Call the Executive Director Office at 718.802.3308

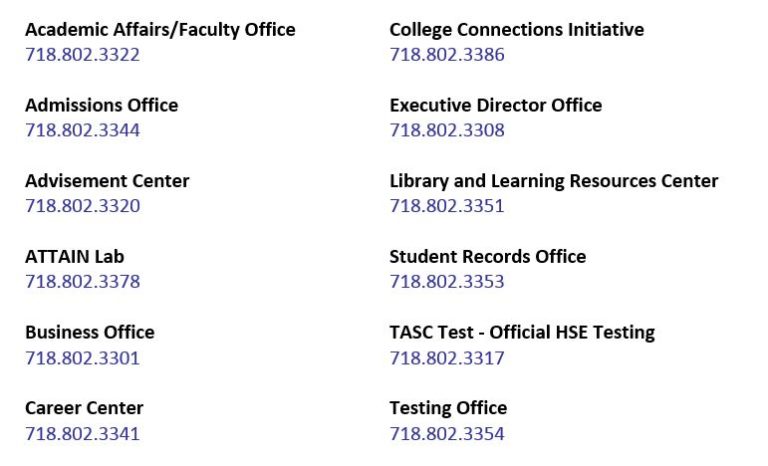[x=447, y=131]
